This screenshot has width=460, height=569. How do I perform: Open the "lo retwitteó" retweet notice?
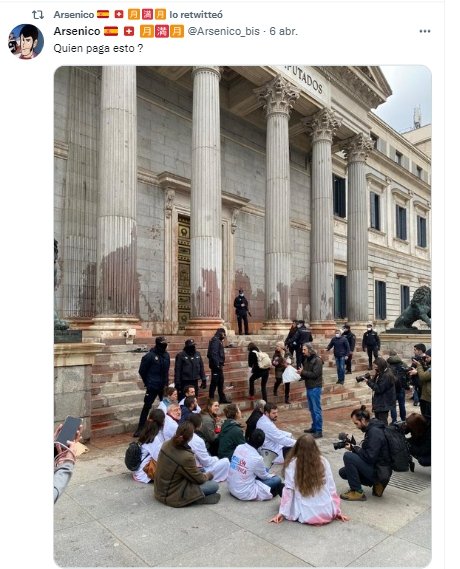pos(196,15)
